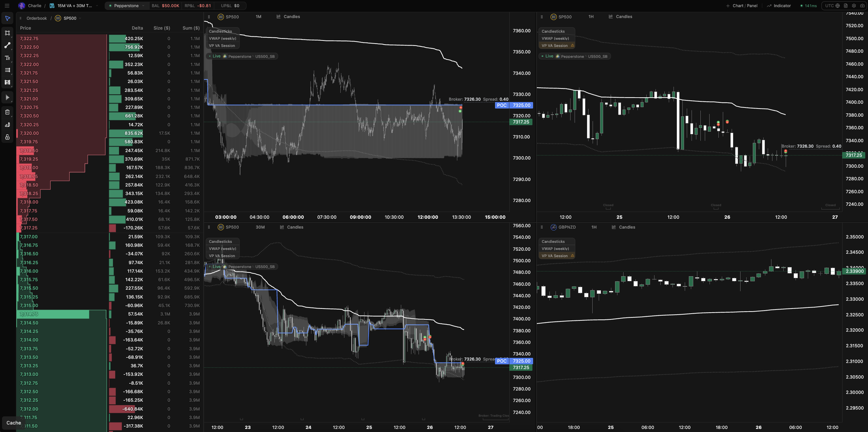This screenshot has width=868, height=432.
Task: Click the Charlie account name
Action: [35, 6]
